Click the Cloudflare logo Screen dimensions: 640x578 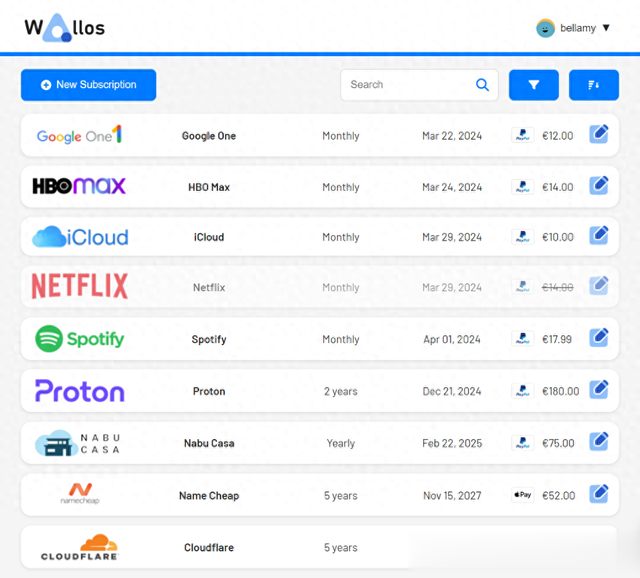click(x=80, y=547)
